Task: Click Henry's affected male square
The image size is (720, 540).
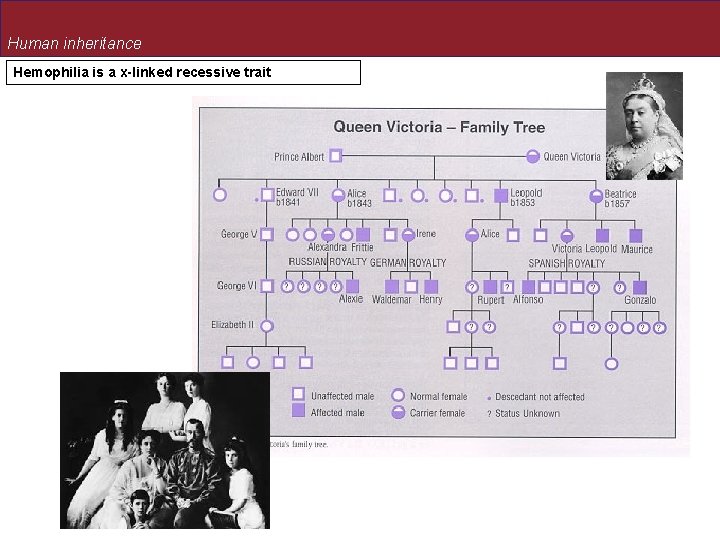Action: coord(431,287)
